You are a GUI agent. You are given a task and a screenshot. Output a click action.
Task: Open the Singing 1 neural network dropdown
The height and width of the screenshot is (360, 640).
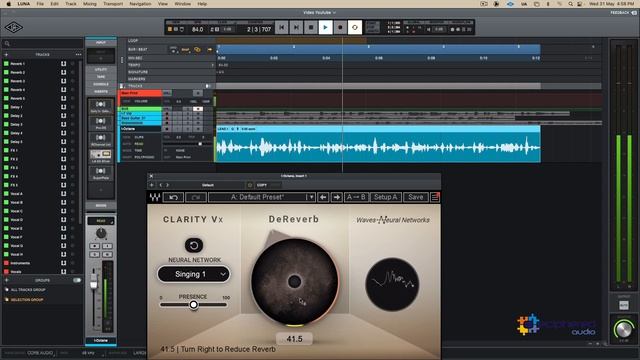[194, 274]
